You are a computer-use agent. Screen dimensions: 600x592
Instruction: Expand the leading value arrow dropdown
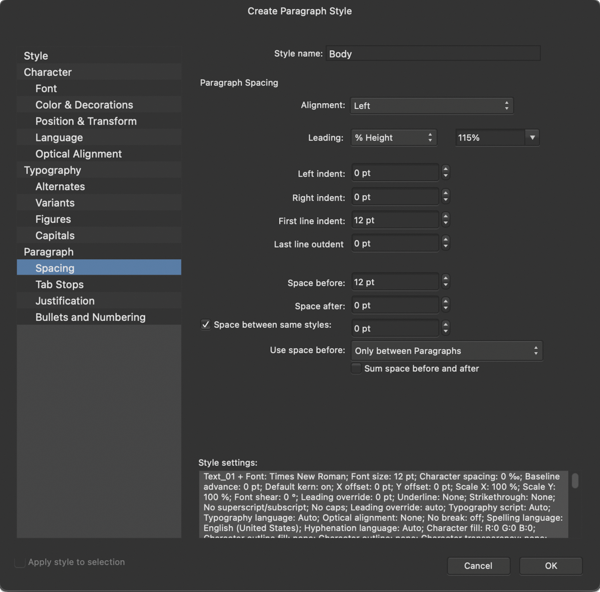click(x=532, y=137)
